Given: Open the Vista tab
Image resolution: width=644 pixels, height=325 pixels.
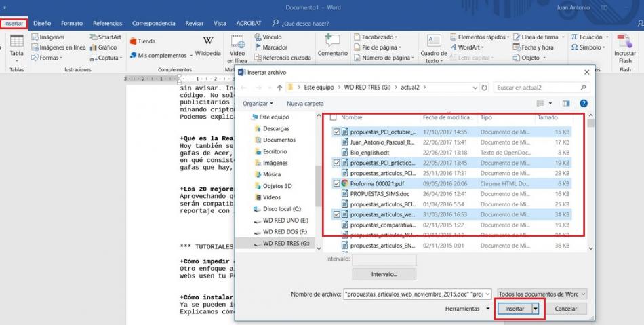Looking at the screenshot, I should tap(220, 24).
